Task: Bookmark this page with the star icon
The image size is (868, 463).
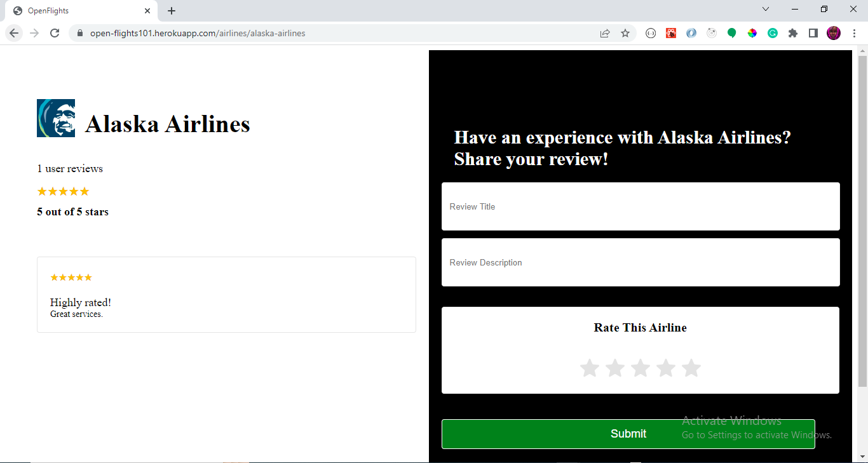Action: pyautogui.click(x=625, y=33)
